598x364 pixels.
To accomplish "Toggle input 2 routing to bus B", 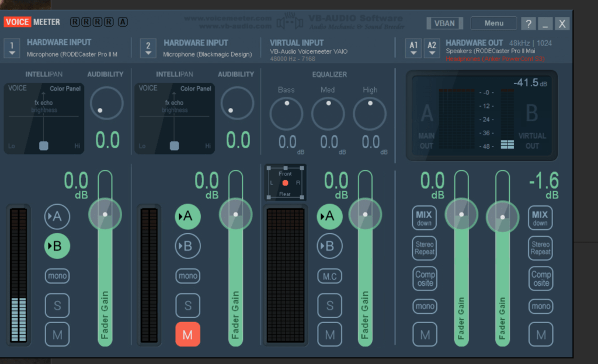I will (x=188, y=246).
